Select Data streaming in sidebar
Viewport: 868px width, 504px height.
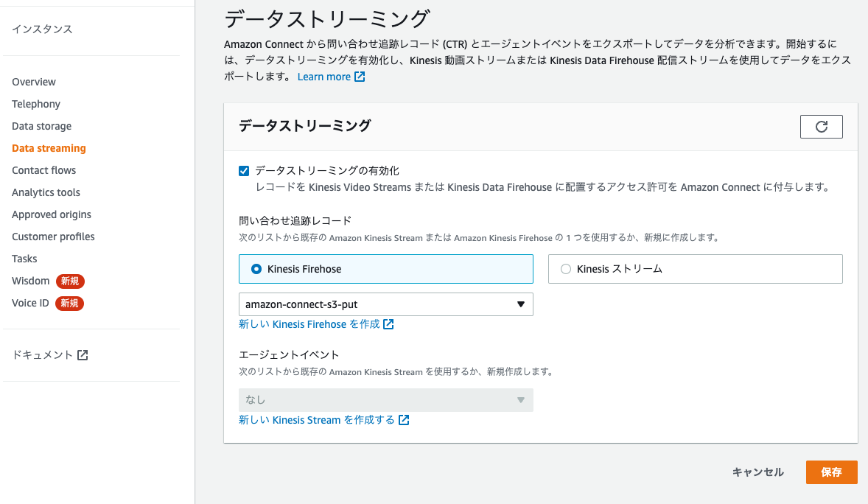(49, 148)
